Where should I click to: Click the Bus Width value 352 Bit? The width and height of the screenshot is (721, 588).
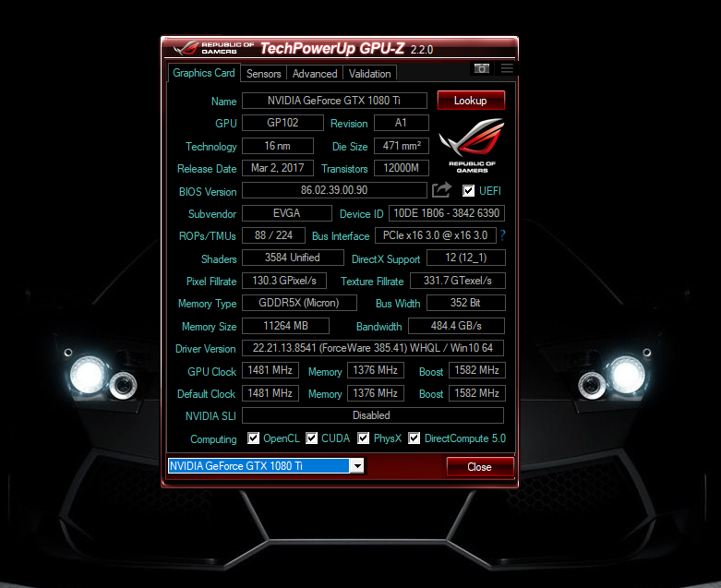466,303
